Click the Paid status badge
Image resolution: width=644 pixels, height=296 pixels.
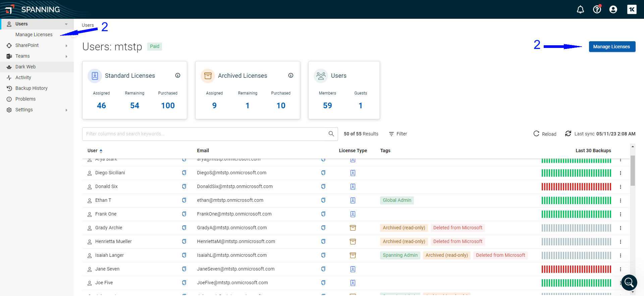pos(155,46)
